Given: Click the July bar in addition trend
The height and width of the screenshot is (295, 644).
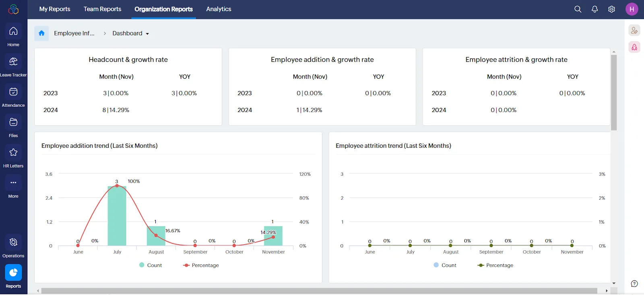Looking at the screenshot, I should 117,216.
